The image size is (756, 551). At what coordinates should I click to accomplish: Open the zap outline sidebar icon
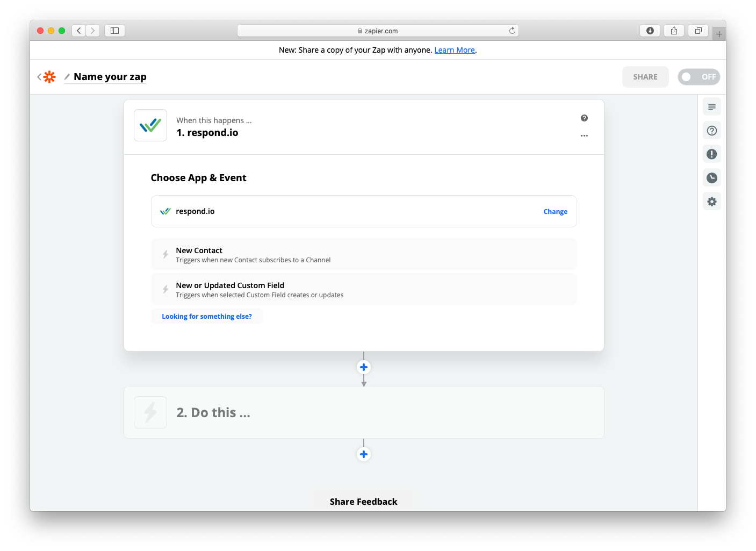pos(712,107)
